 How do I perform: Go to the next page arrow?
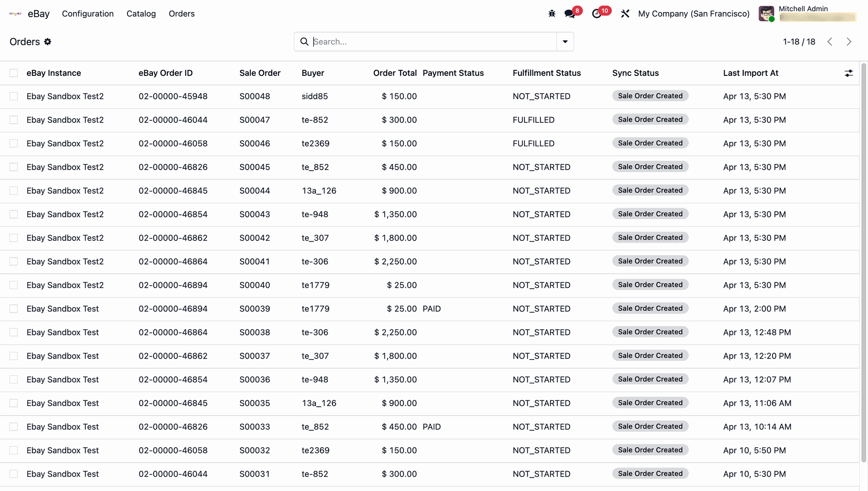click(849, 42)
